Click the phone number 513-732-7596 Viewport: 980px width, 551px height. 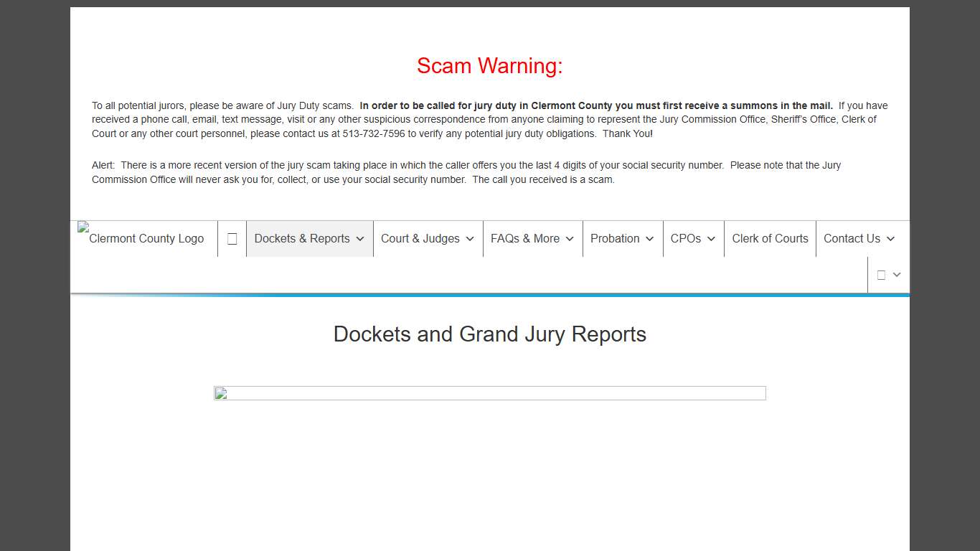click(373, 133)
